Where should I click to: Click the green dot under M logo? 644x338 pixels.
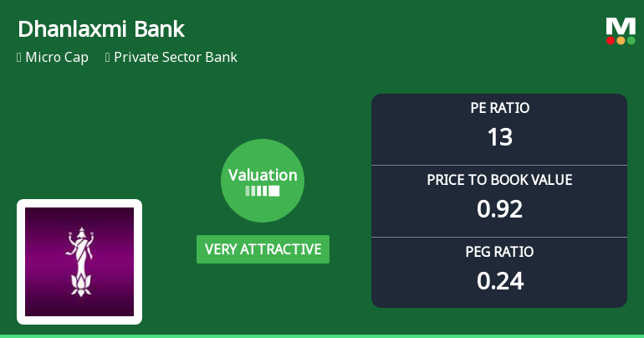631,41
